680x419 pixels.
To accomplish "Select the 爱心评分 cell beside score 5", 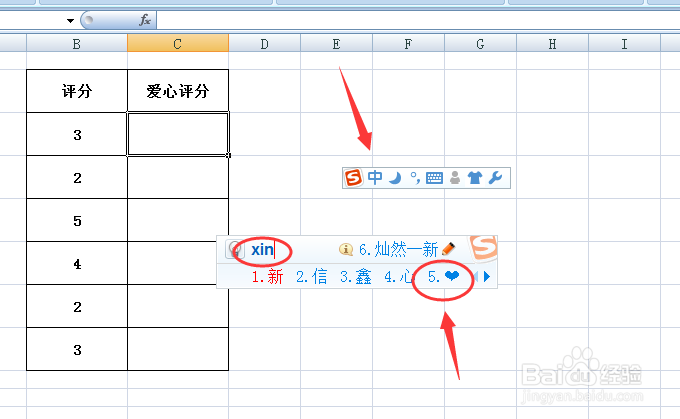I will click(178, 220).
